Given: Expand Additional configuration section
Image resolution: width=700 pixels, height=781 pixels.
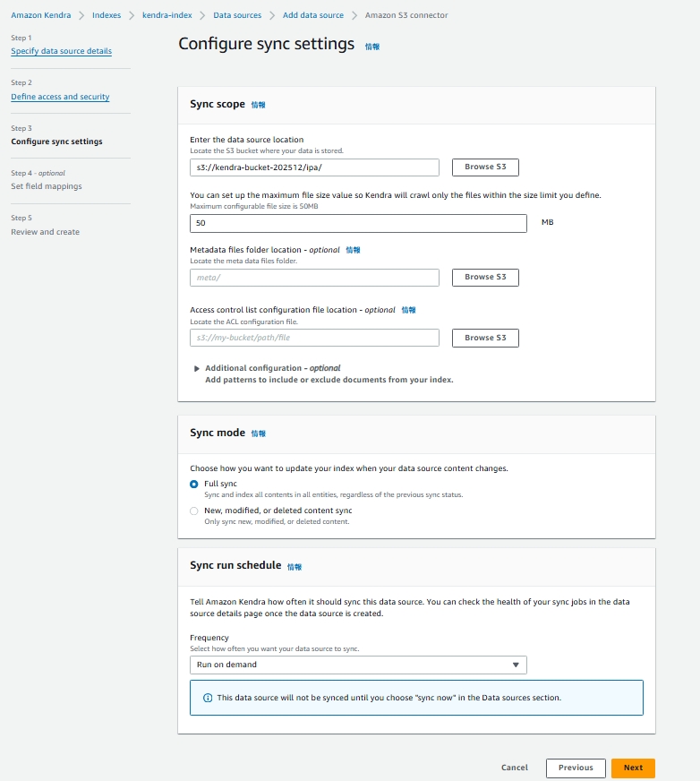Looking at the screenshot, I should (198, 368).
